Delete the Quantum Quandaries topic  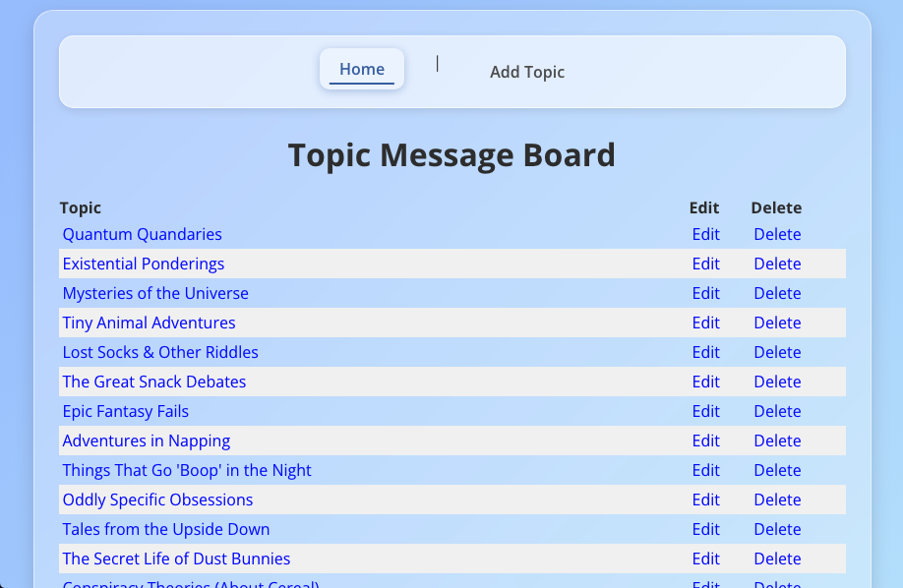(x=777, y=234)
